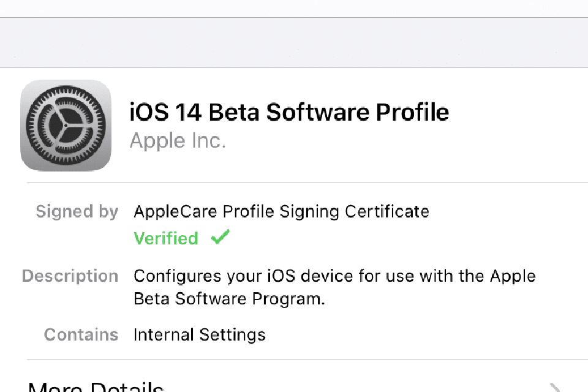
Task: Select the Internal Settings entry under Contains
Action: pyautogui.click(x=199, y=334)
